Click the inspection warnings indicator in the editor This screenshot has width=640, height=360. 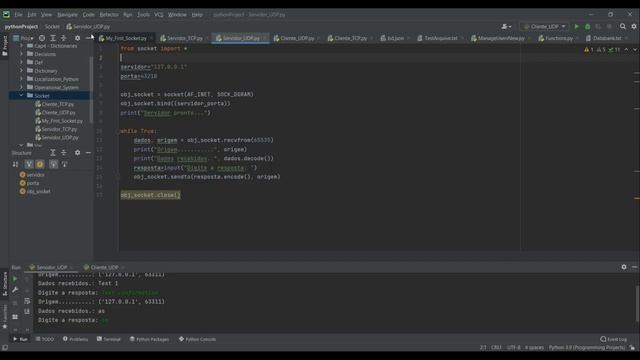click(x=602, y=50)
